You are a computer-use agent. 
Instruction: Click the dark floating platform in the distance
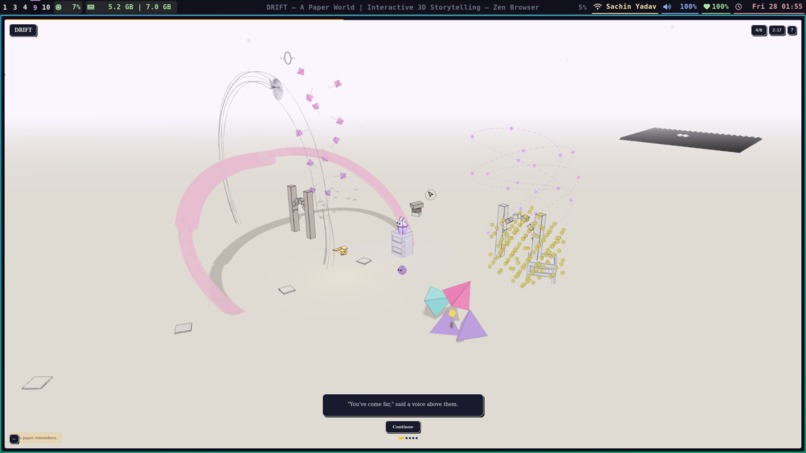click(690, 139)
